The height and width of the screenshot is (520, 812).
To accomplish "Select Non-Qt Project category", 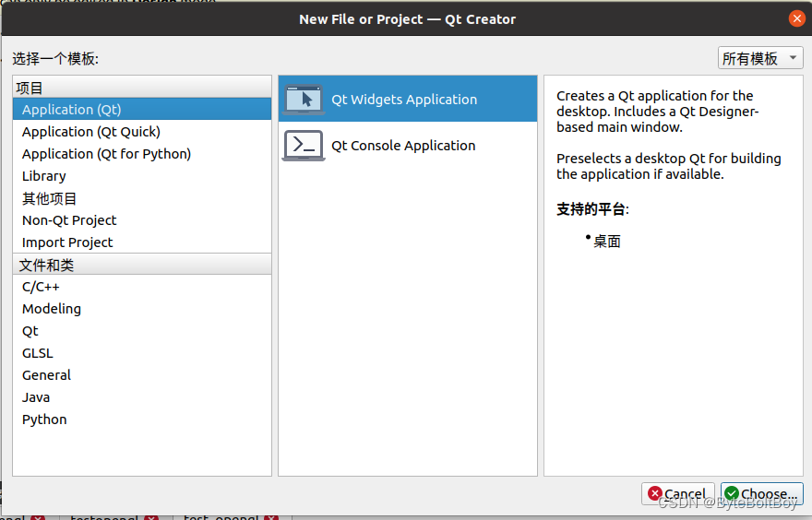I will tap(142, 220).
